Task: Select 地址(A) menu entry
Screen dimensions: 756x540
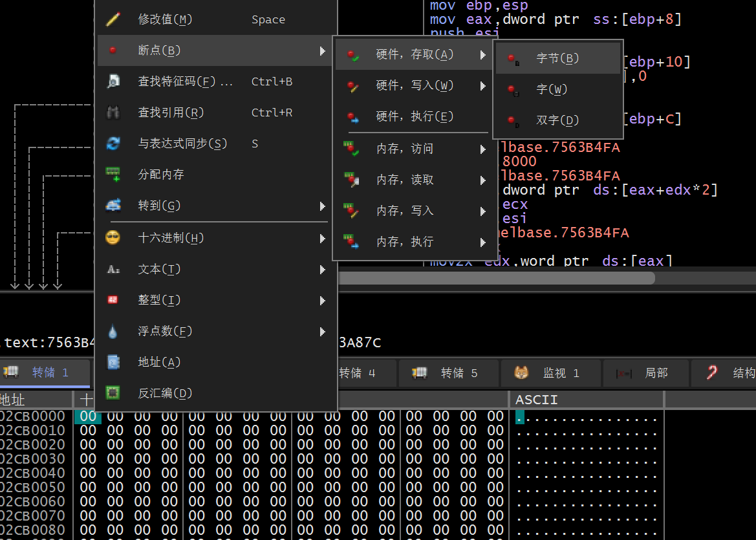Action: pyautogui.click(x=216, y=362)
